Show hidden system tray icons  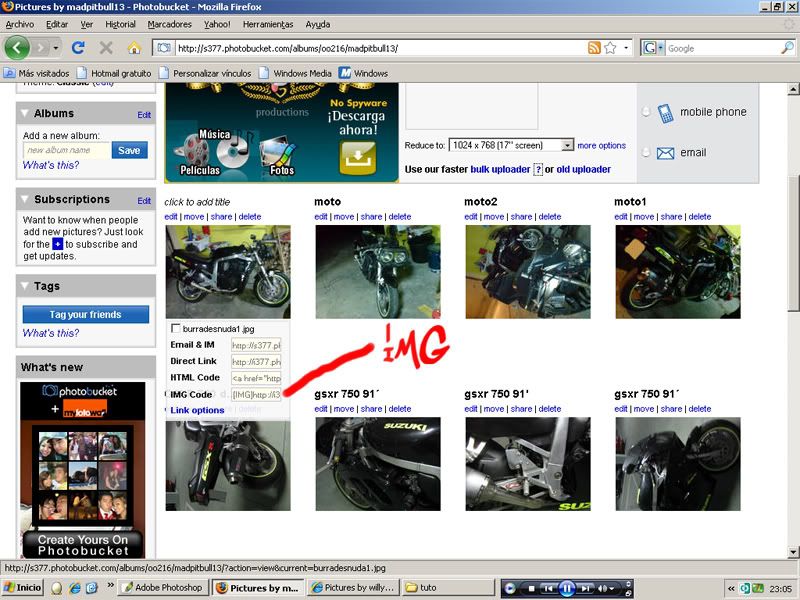click(731, 588)
